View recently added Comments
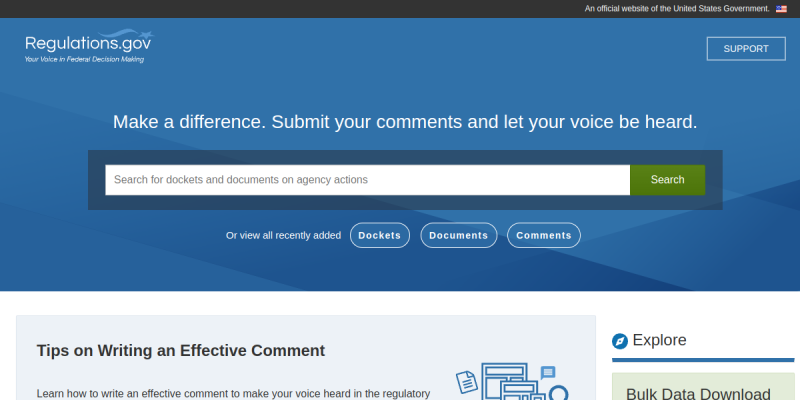The height and width of the screenshot is (400, 800). pyautogui.click(x=544, y=235)
